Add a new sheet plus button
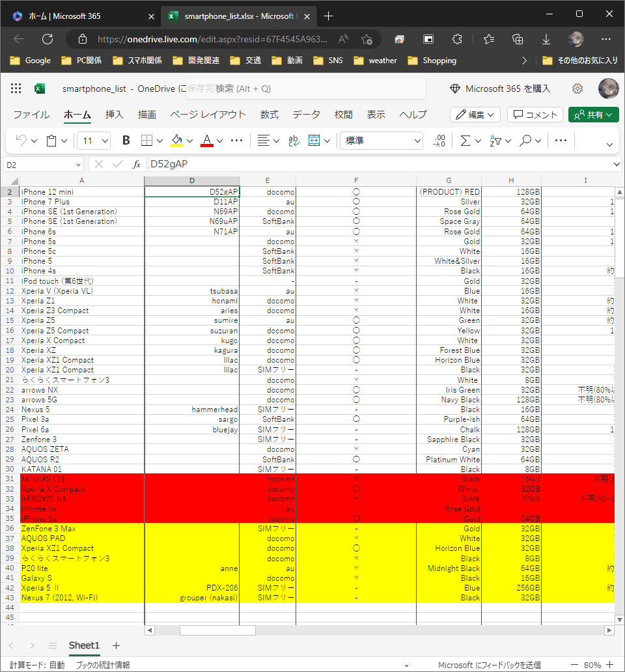This screenshot has width=625, height=672. coord(116,645)
